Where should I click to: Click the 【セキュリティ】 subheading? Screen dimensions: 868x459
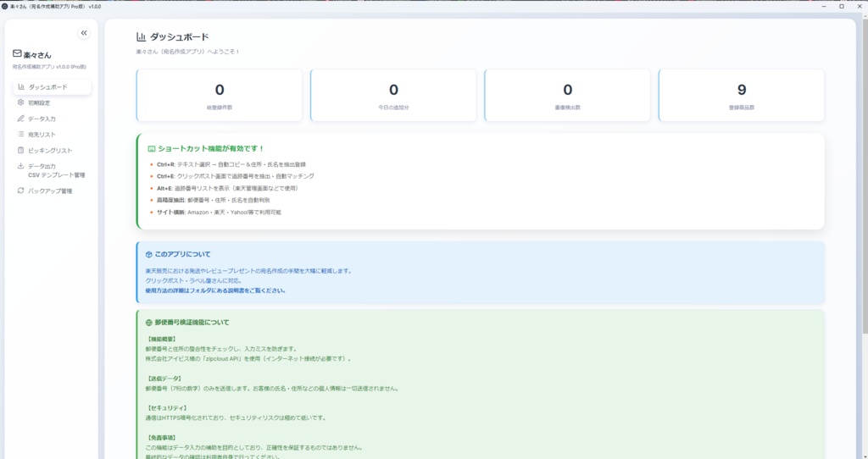pyautogui.click(x=167, y=408)
